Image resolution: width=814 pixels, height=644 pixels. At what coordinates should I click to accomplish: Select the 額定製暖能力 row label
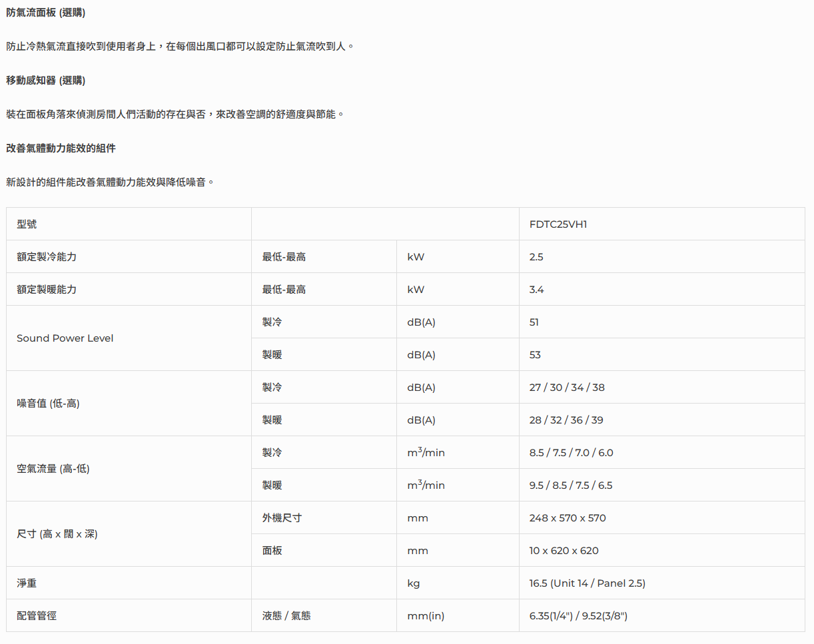pos(47,290)
